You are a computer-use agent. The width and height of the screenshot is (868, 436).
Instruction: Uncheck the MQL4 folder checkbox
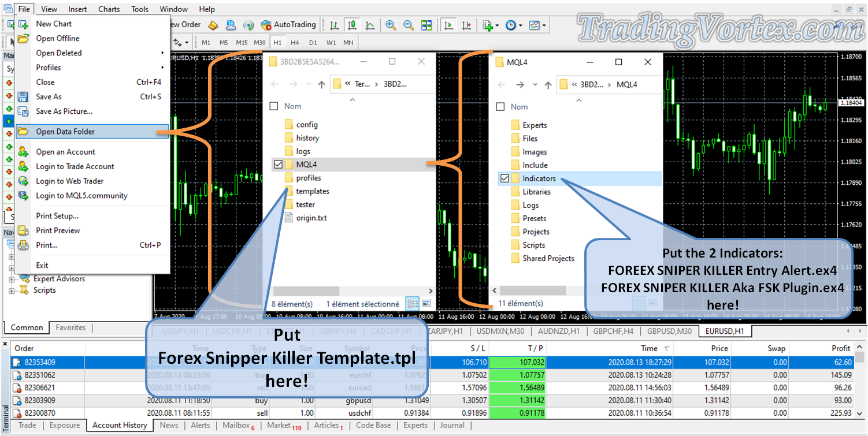(x=278, y=165)
